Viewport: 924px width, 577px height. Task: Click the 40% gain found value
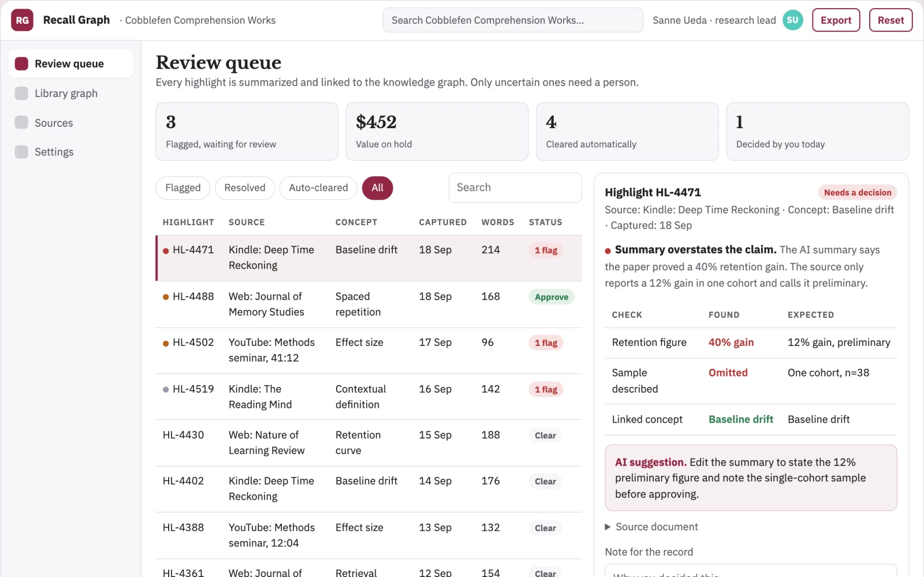(731, 343)
